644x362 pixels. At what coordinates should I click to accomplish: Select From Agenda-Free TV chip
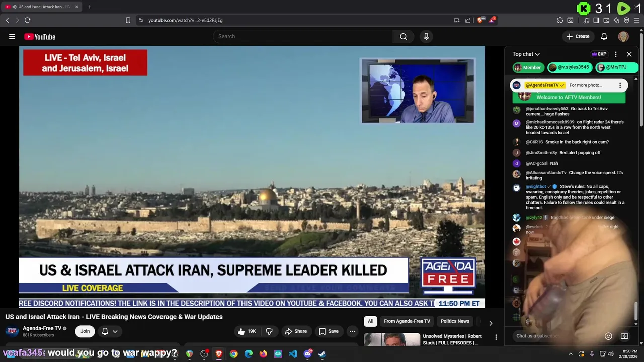(407, 321)
